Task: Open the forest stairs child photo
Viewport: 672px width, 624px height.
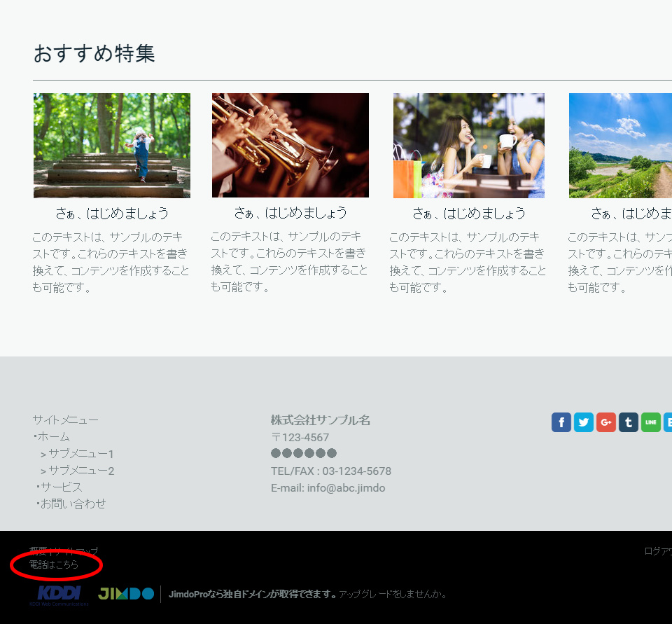Action: pyautogui.click(x=112, y=146)
